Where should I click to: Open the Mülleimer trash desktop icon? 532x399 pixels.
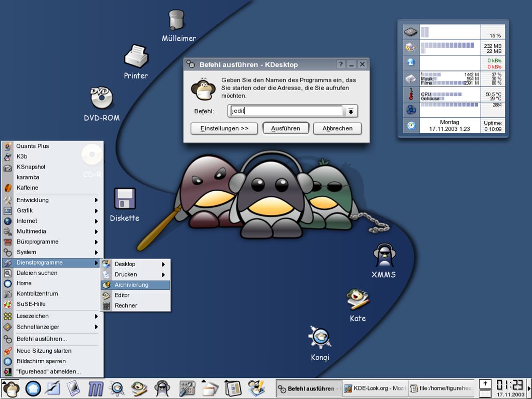[x=177, y=20]
